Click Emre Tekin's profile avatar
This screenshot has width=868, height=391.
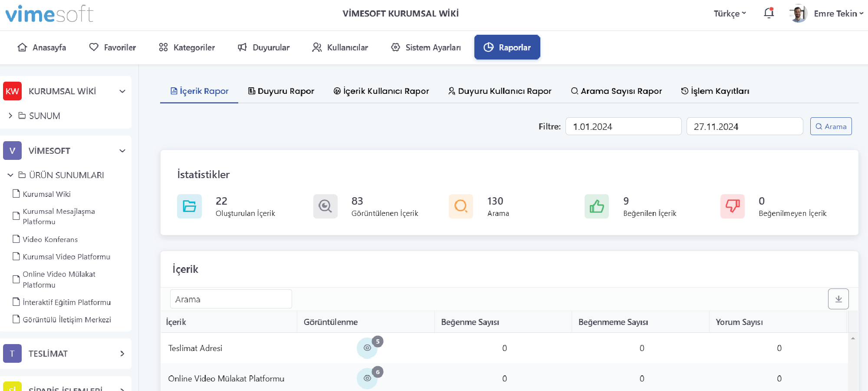coord(799,13)
